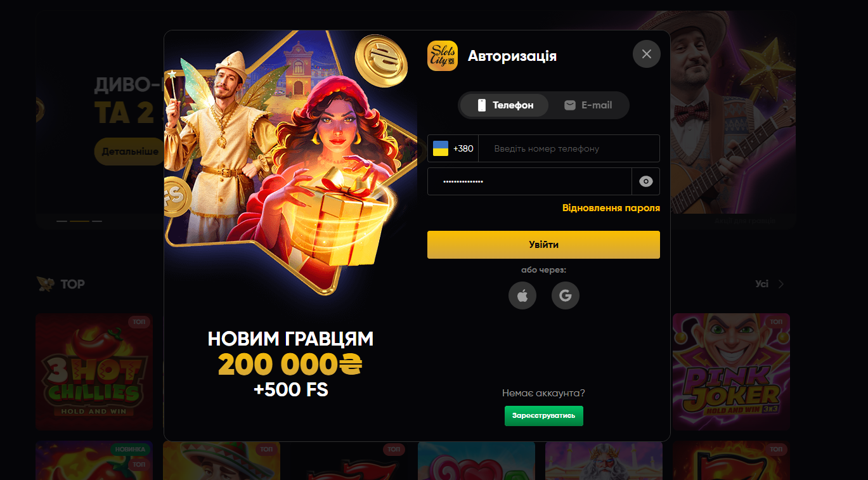The height and width of the screenshot is (480, 868).
Task: Sign in with Google icon
Action: pyautogui.click(x=566, y=295)
